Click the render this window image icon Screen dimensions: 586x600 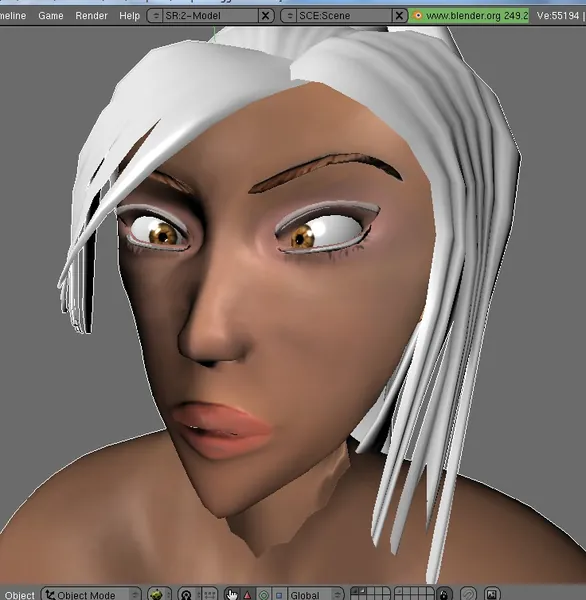(491, 595)
